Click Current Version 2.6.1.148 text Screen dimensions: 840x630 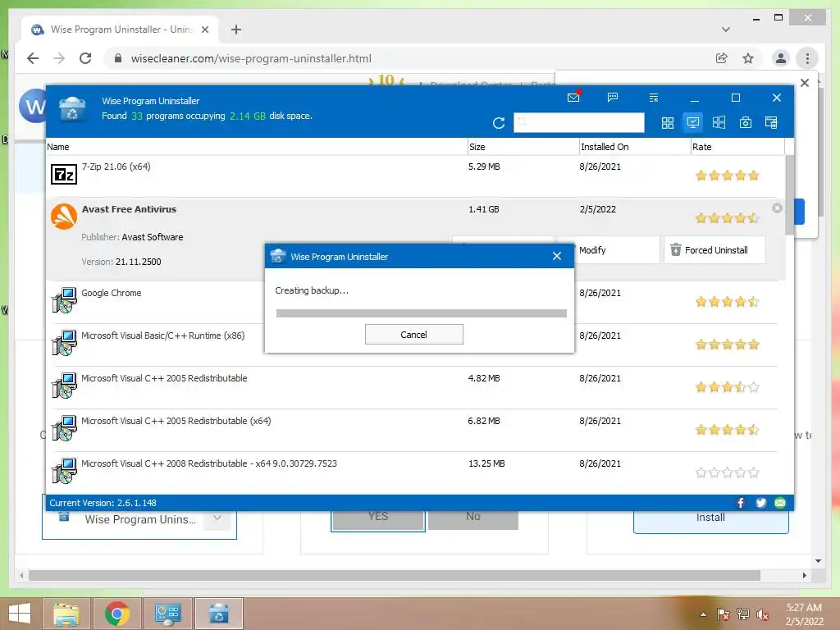point(103,503)
